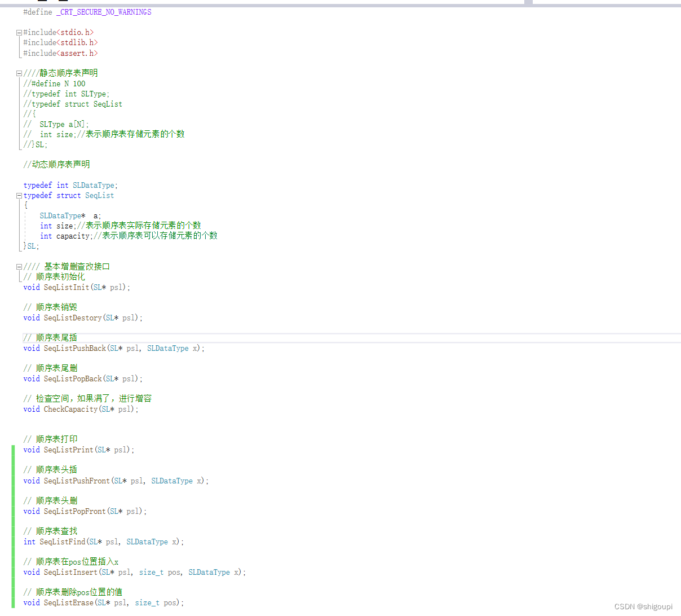Screen dimensions: 681x616
Task: Click the SeqListPushBack function declaration
Action: click(114, 349)
